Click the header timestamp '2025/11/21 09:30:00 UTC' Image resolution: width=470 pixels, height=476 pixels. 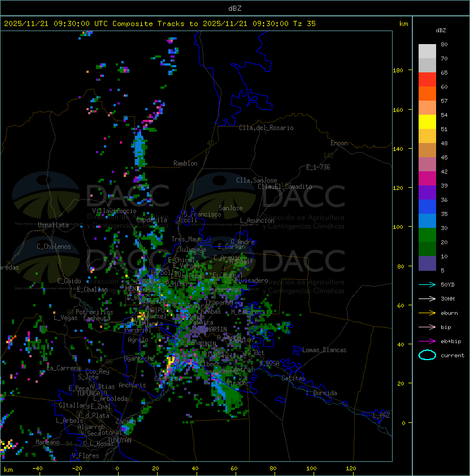[55, 24]
